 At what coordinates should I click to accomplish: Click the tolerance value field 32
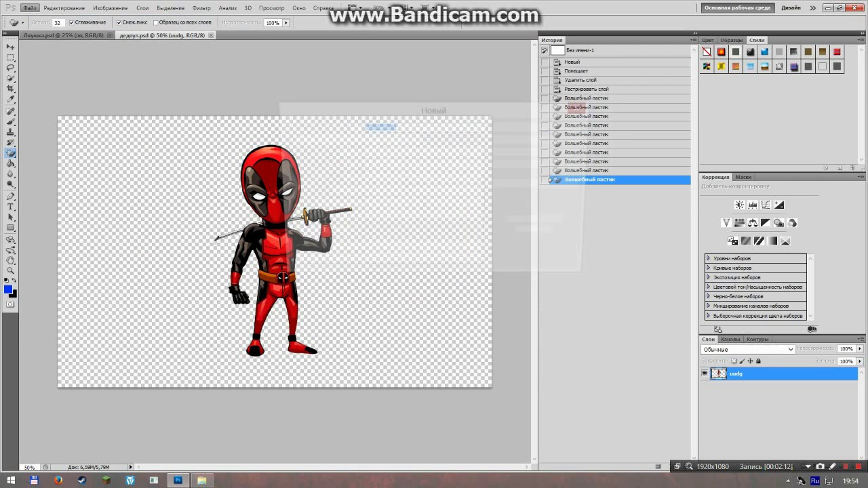click(58, 22)
